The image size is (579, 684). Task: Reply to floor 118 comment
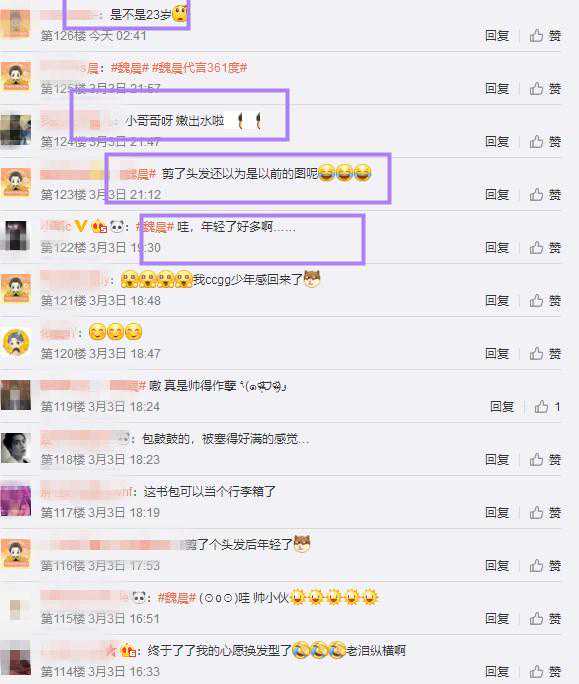[497, 459]
